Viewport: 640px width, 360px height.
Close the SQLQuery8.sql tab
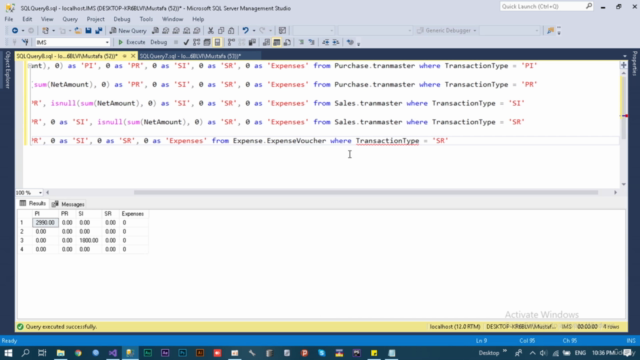pyautogui.click(x=133, y=56)
